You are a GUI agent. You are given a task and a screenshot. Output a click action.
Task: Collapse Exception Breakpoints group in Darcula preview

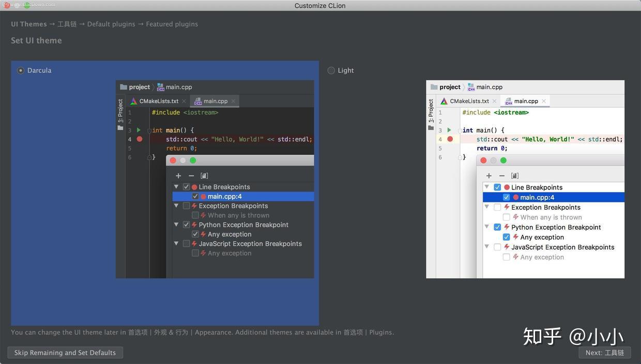[176, 205]
